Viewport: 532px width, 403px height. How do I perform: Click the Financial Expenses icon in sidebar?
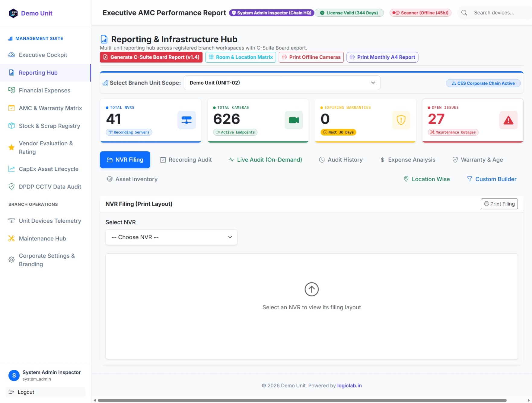point(11,90)
